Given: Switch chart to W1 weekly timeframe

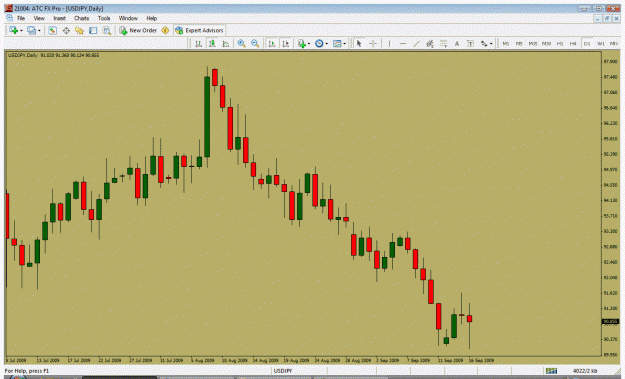Looking at the screenshot, I should (x=600, y=43).
